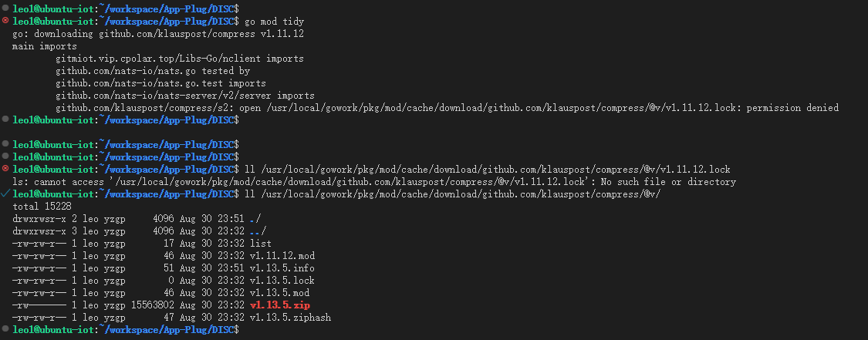The image size is (868, 340).
Task: Click red error marker beside ll v1.11.12.lock command
Action: (x=5, y=169)
